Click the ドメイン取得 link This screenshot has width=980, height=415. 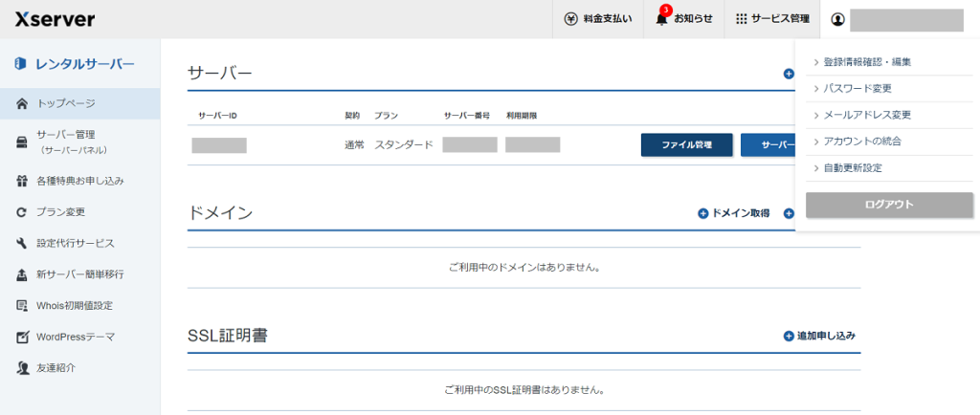click(741, 213)
